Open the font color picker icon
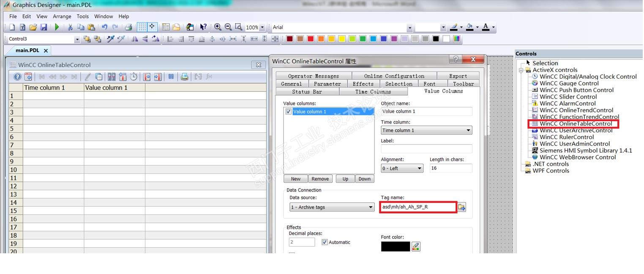 click(x=416, y=247)
